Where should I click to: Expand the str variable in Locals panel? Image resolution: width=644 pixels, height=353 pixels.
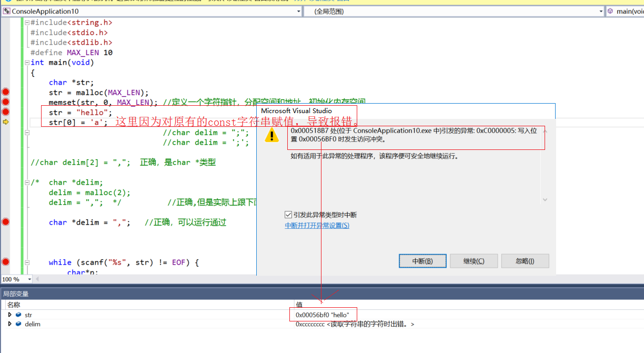click(x=9, y=315)
